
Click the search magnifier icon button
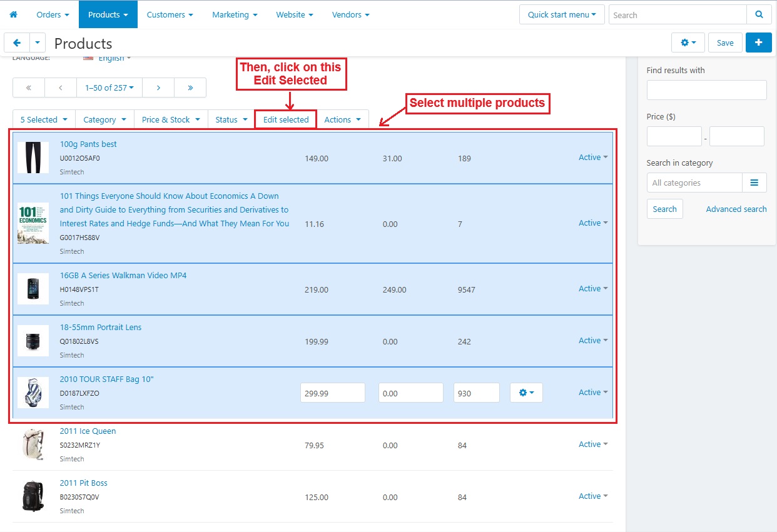click(759, 14)
